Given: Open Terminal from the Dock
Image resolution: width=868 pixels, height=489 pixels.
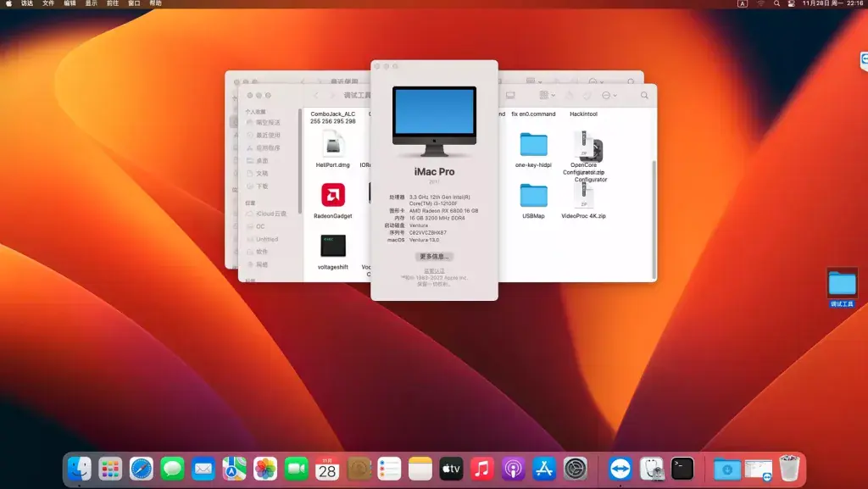Looking at the screenshot, I should [682, 470].
